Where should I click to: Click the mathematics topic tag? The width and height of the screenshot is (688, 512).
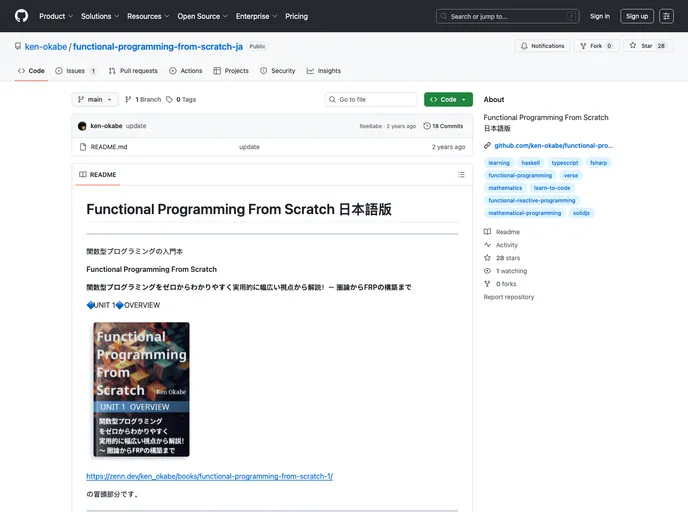(x=505, y=188)
